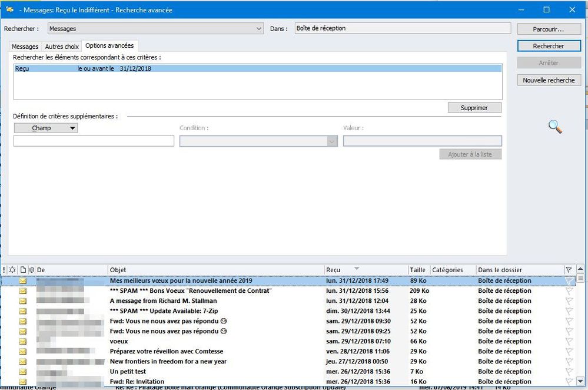Click the Rechercher button
This screenshot has width=588, height=390.
549,46
